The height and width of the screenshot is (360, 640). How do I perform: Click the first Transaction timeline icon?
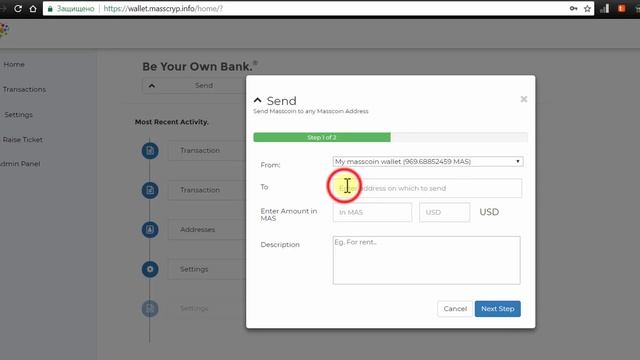point(150,151)
